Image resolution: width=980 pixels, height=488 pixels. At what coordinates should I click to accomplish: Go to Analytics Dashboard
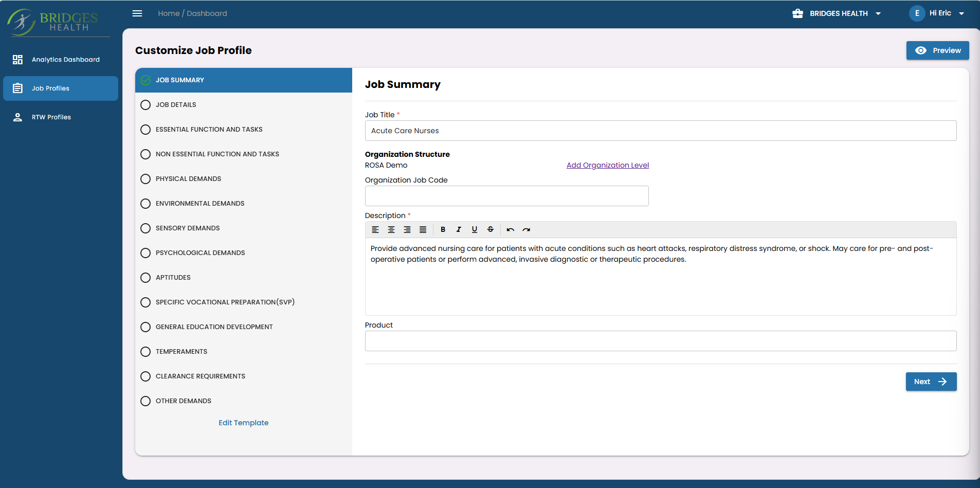tap(65, 60)
